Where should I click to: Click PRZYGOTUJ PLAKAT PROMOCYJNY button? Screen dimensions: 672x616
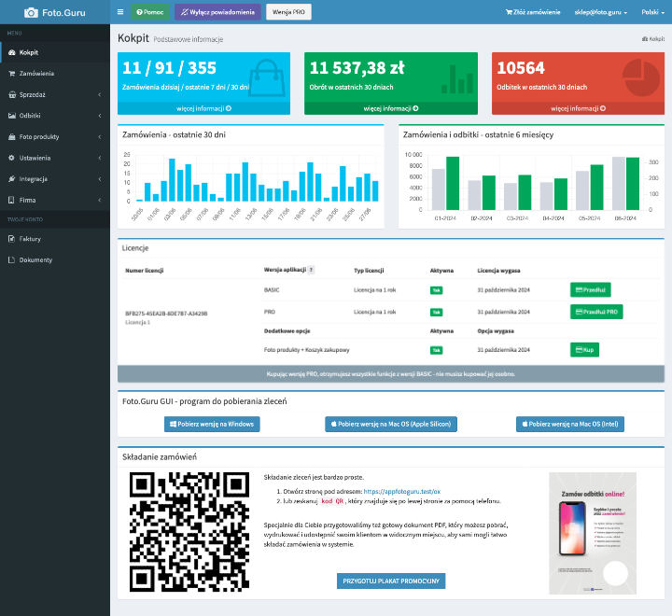point(391,581)
